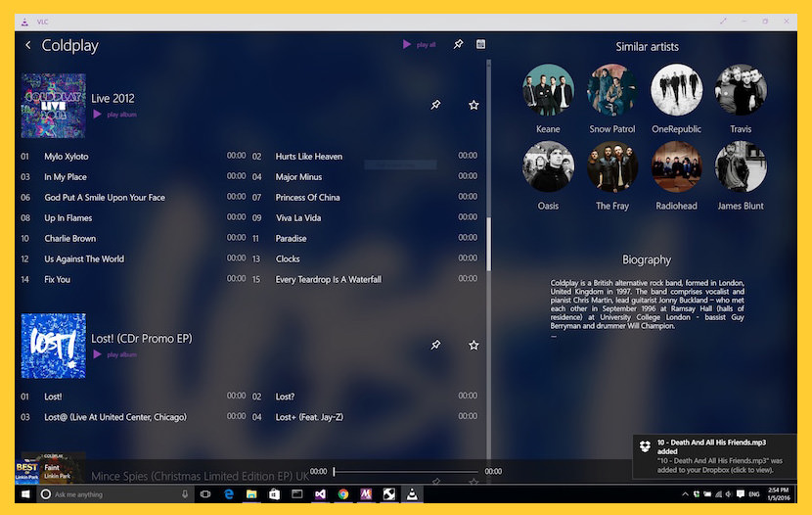
Task: Open similar artist Keane's photo
Action: point(548,90)
